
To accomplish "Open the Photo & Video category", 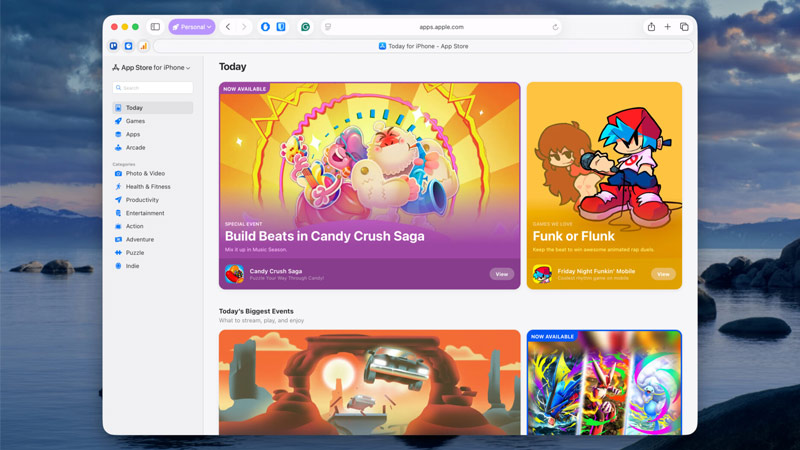I will (x=153, y=173).
